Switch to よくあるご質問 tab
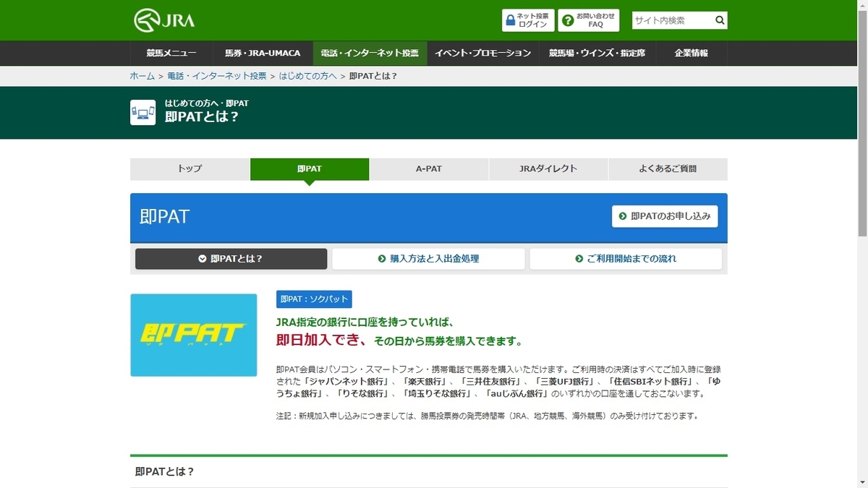This screenshot has width=868, height=488. click(x=668, y=169)
